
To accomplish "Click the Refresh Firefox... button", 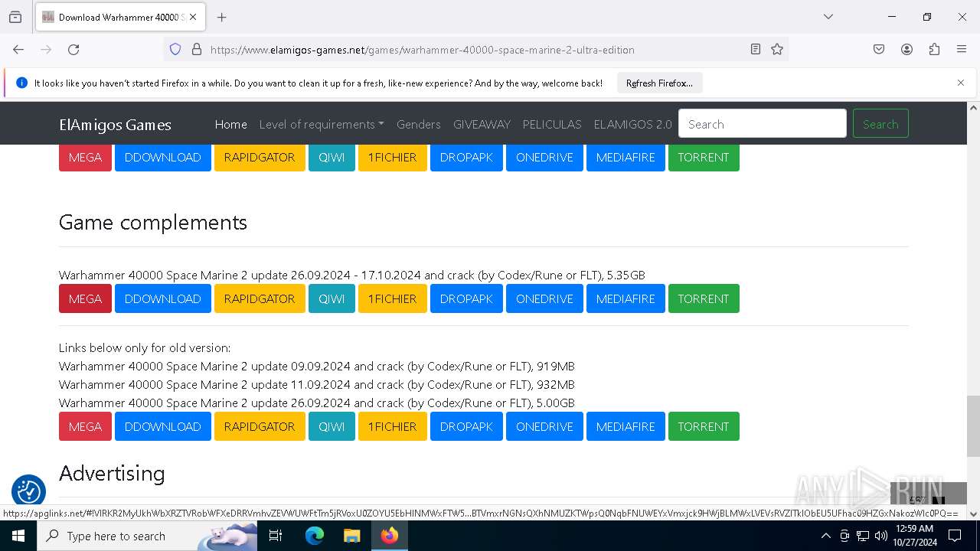I will pos(659,83).
